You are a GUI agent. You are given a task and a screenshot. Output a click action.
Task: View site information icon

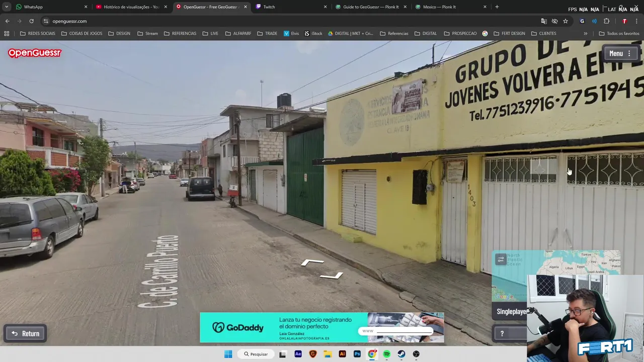click(46, 21)
